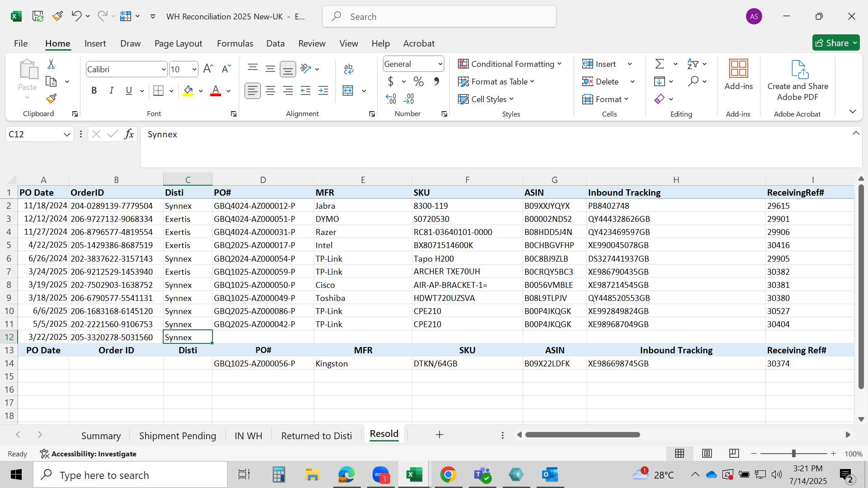The width and height of the screenshot is (868, 488).
Task: Click the Undo arrow icon
Action: tap(76, 16)
